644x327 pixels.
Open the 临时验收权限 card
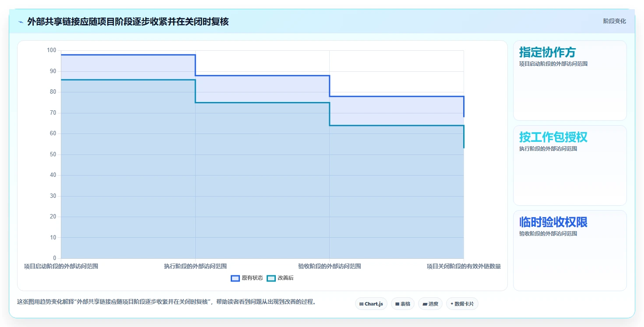(570, 250)
